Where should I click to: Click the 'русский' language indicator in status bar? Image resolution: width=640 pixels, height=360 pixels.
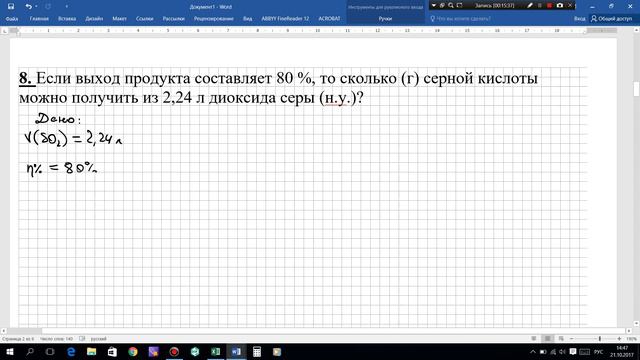click(x=98, y=339)
